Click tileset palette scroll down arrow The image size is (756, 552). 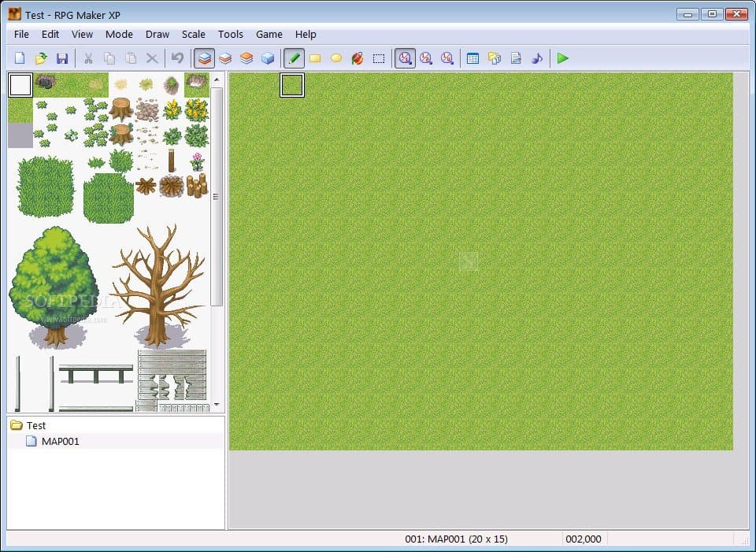point(217,405)
